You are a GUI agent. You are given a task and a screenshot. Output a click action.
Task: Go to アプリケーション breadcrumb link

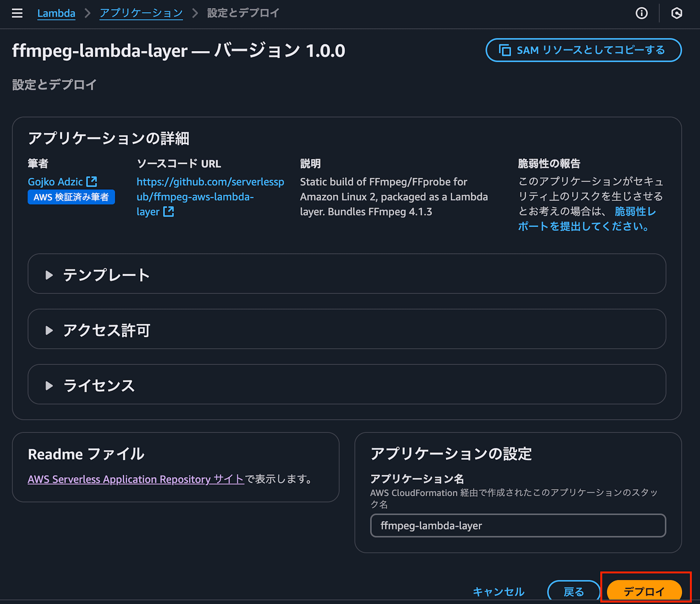click(x=141, y=13)
